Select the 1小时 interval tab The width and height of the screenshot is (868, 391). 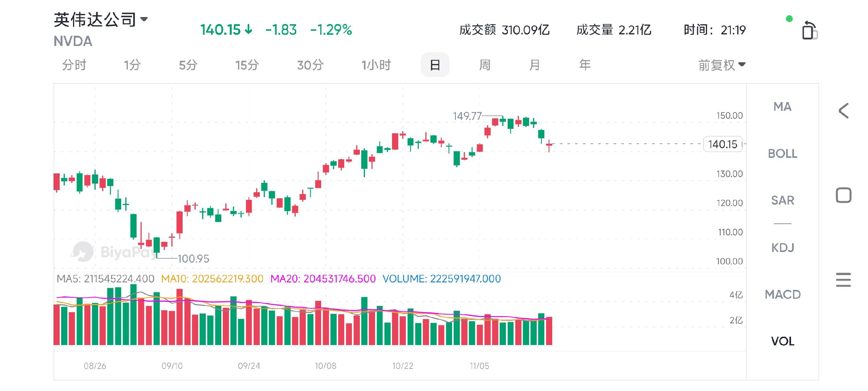(376, 65)
